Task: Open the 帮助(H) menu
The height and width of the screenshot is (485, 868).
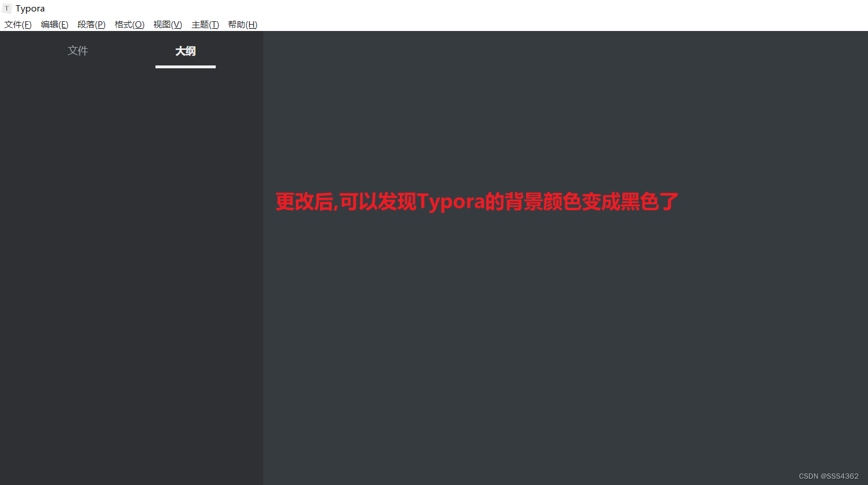Action: click(242, 24)
